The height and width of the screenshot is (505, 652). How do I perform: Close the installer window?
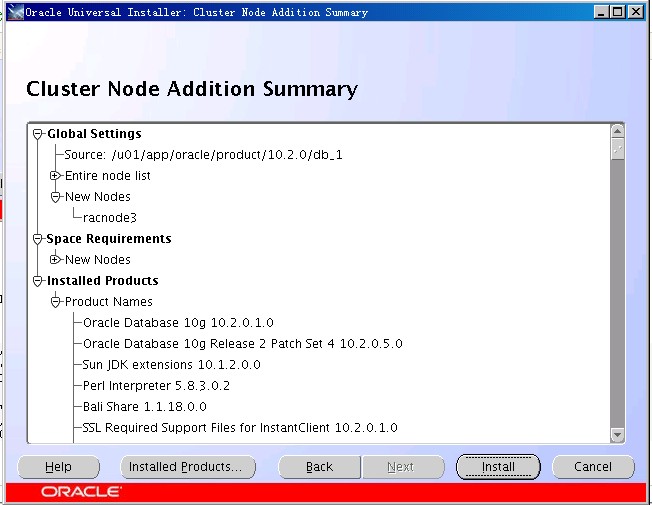pos(636,12)
